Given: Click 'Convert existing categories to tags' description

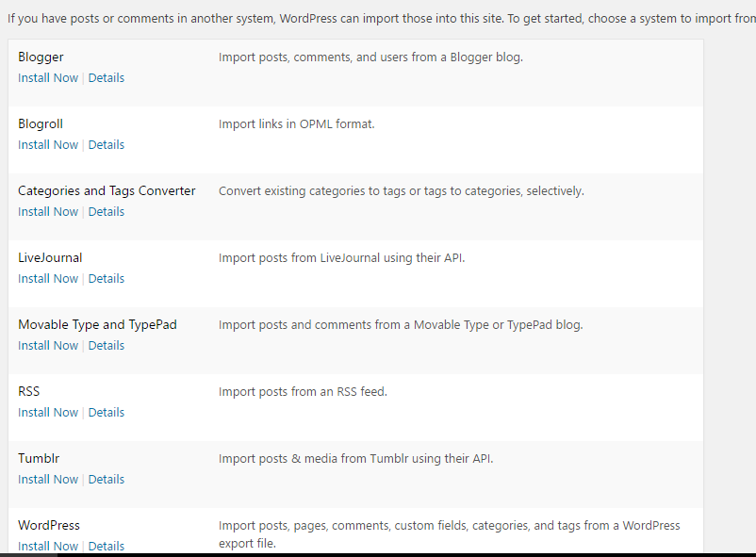Looking at the screenshot, I should click(x=402, y=191).
